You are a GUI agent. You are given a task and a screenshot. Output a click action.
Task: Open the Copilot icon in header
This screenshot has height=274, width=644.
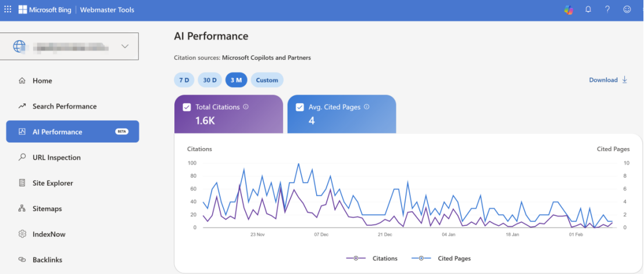point(568,10)
